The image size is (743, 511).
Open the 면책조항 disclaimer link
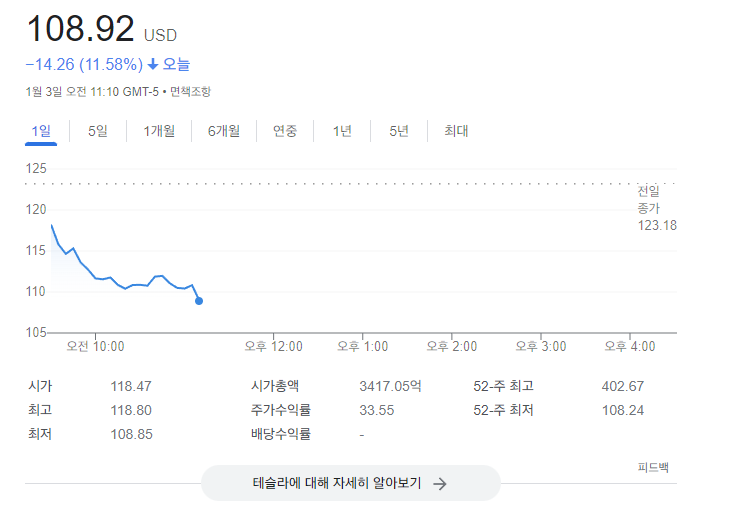190,92
